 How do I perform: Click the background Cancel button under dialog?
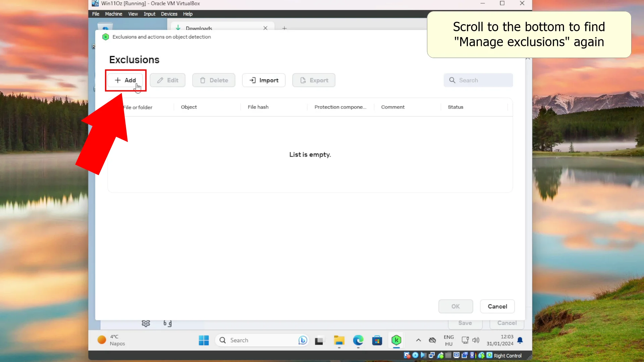[x=507, y=323]
